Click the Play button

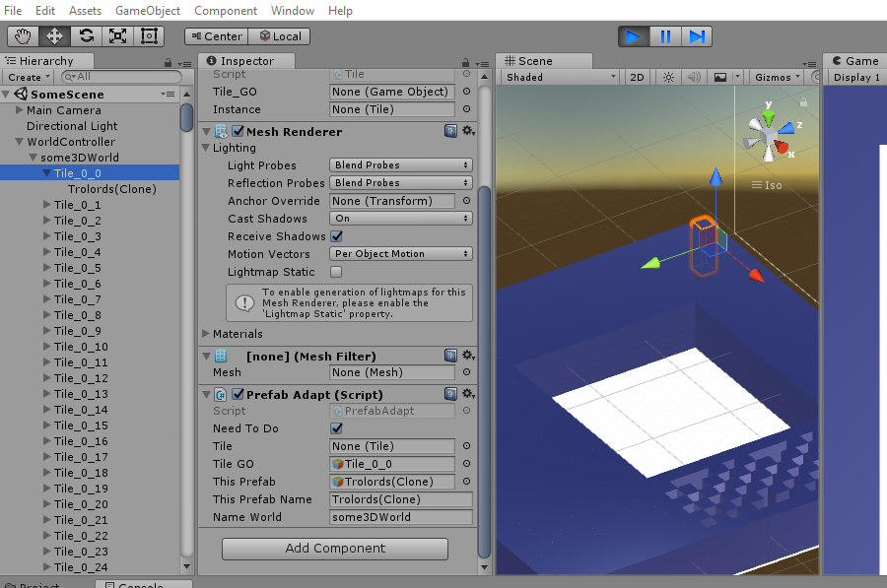pyautogui.click(x=634, y=37)
